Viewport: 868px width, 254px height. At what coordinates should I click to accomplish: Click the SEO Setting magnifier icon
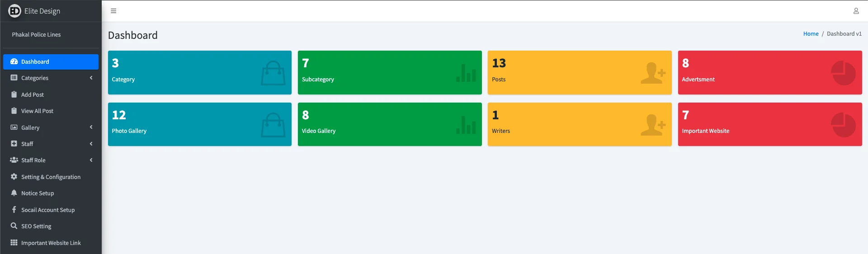point(14,226)
